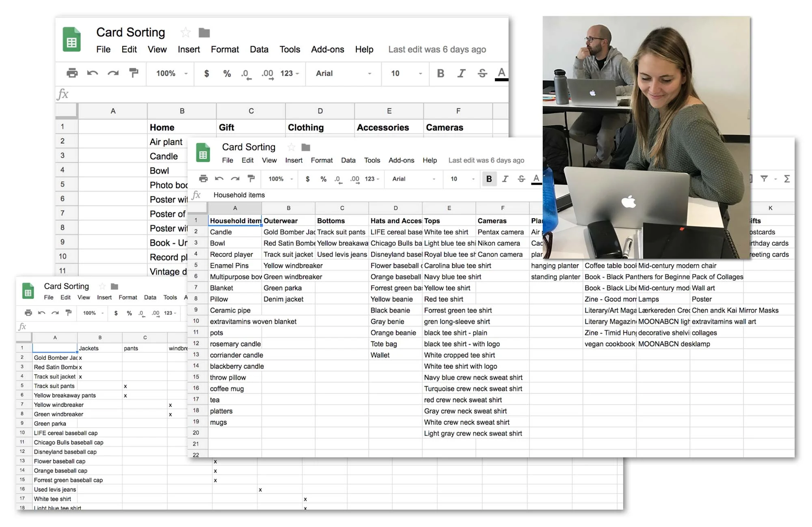Click Sheets logo in back window
The height and width of the screenshot is (527, 812).
[71, 39]
